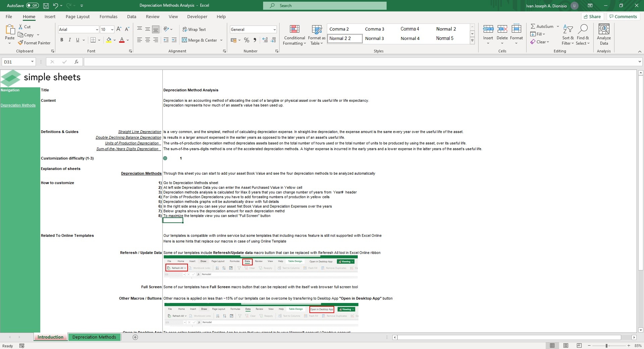Toggle Align Left alignment
Image resolution: width=644 pixels, height=349 pixels.
(140, 40)
